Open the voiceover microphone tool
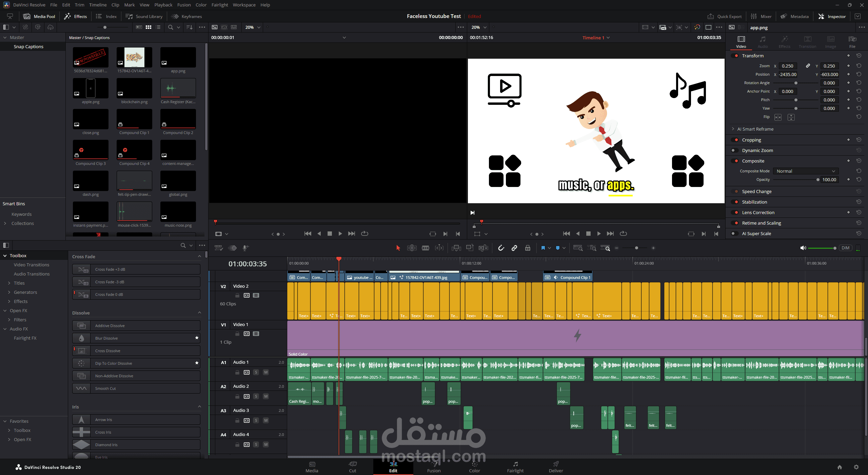Screen dimensions: 868x475 [x=246, y=248]
